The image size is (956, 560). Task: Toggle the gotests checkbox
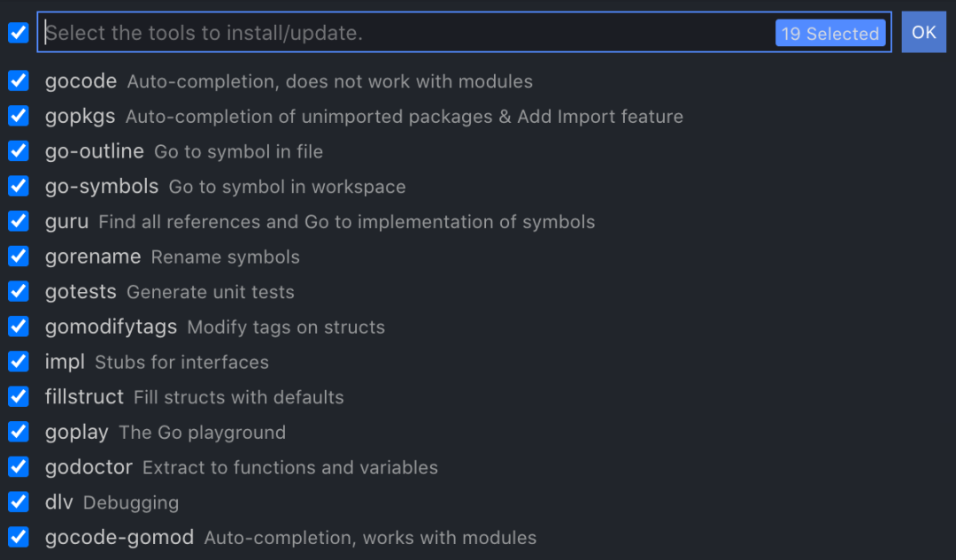click(x=19, y=291)
